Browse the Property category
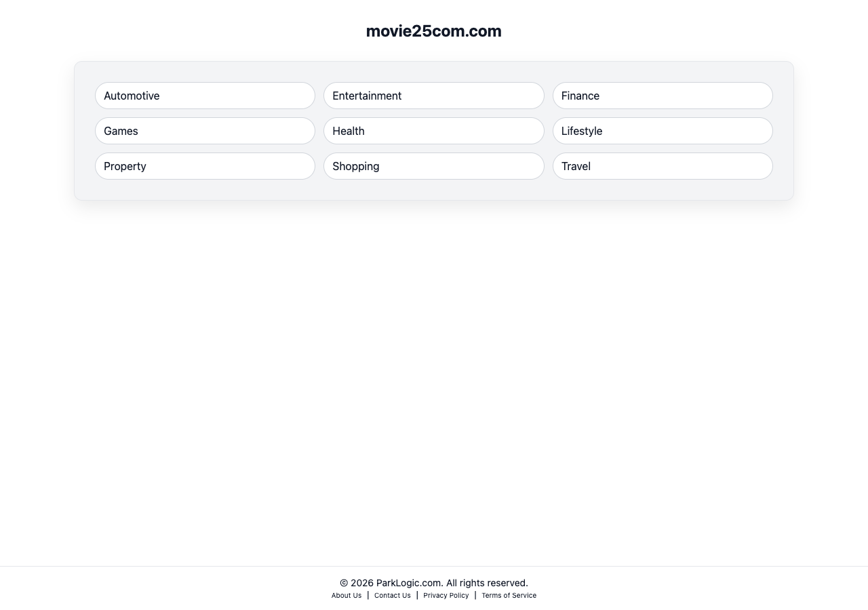868x610 pixels. (205, 166)
